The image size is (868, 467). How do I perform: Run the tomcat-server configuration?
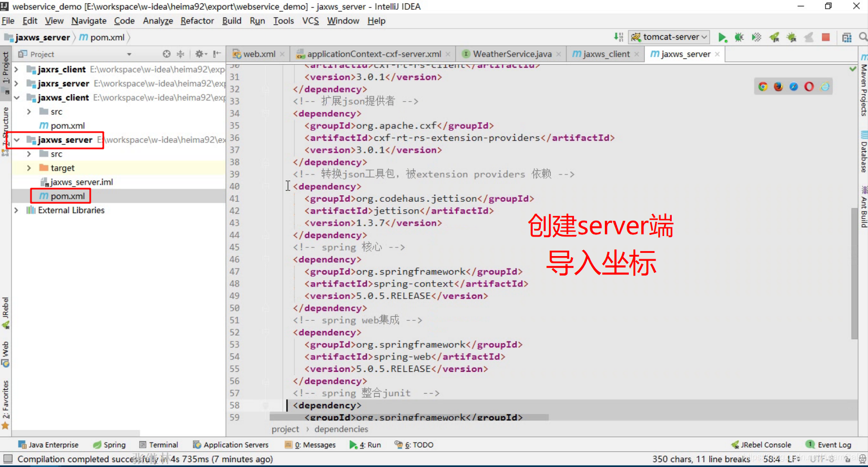tap(722, 37)
